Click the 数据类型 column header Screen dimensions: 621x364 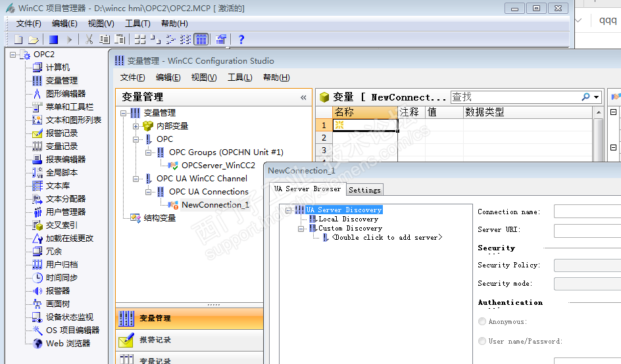pyautogui.click(x=528, y=112)
